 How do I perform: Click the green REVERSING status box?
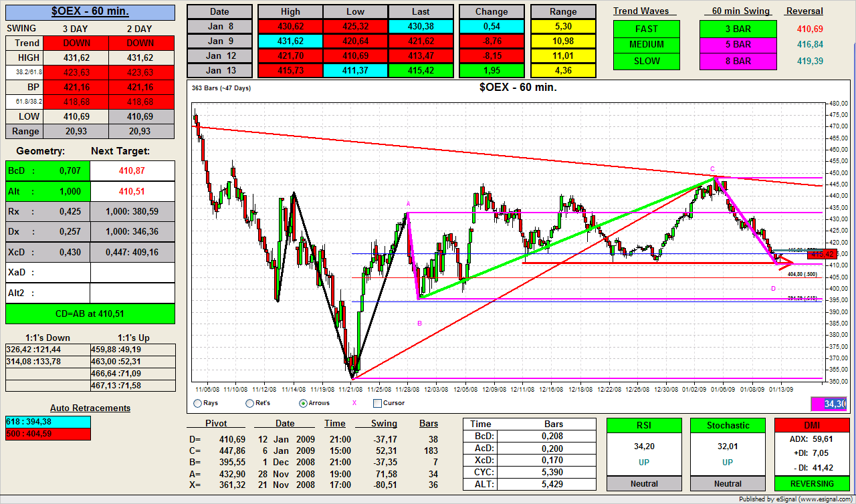point(812,483)
